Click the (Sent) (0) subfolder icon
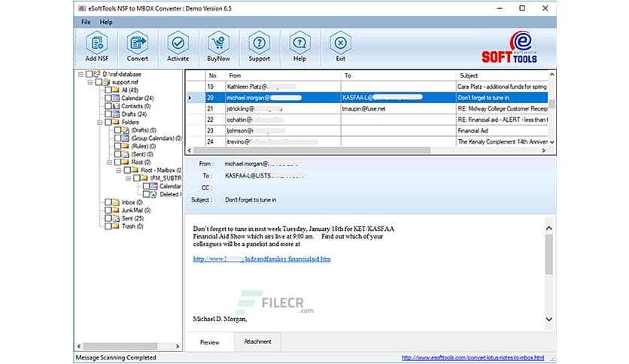This screenshot has height=364, width=629. (x=126, y=154)
